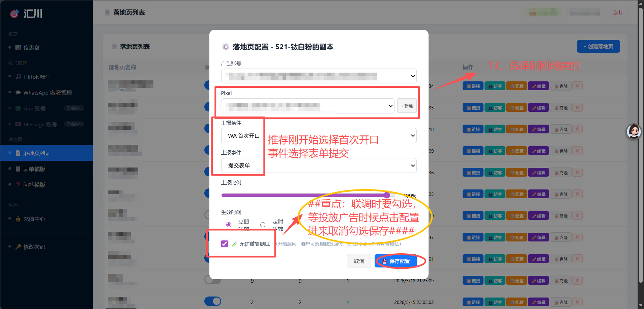The image size is (644, 309).
Task: Click 编辑 in the row ending 34
Action: point(538,86)
